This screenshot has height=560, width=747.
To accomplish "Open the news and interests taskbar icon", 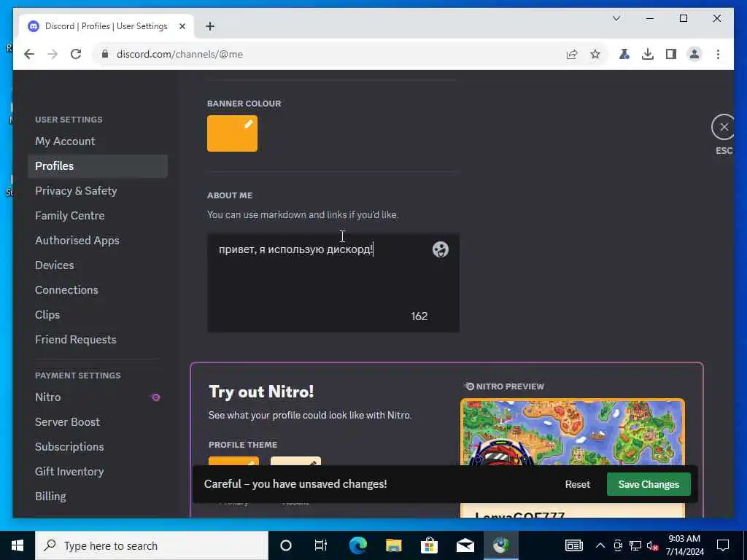I will [x=573, y=545].
